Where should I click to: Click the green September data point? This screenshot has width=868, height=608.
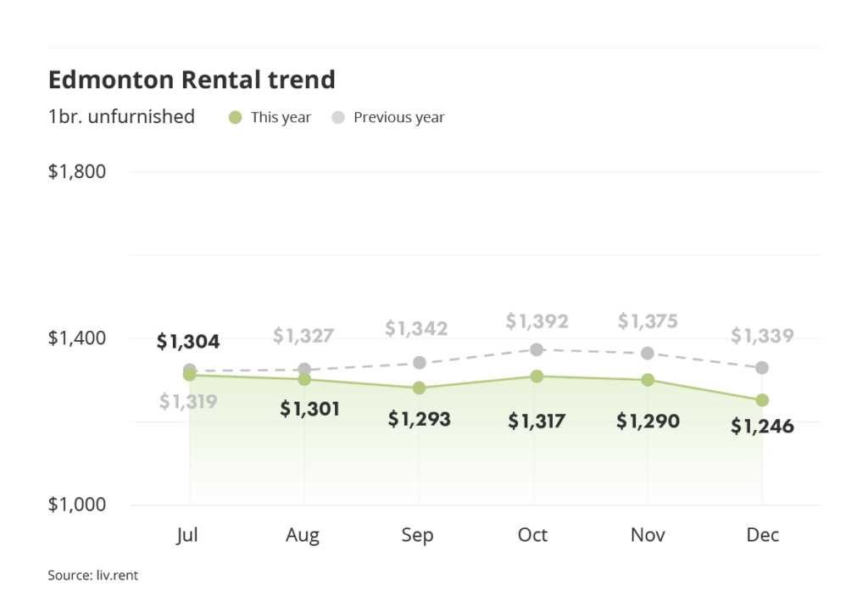(419, 388)
